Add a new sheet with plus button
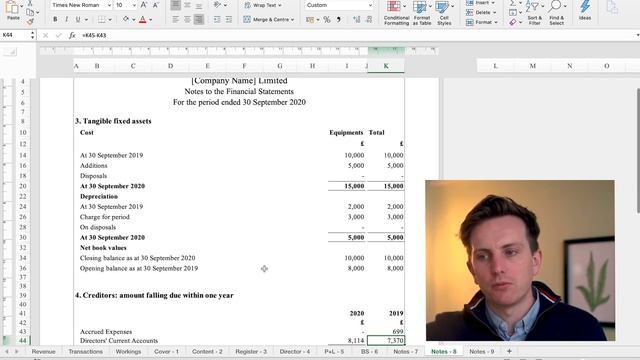This screenshot has width=640, height=360. (x=509, y=351)
